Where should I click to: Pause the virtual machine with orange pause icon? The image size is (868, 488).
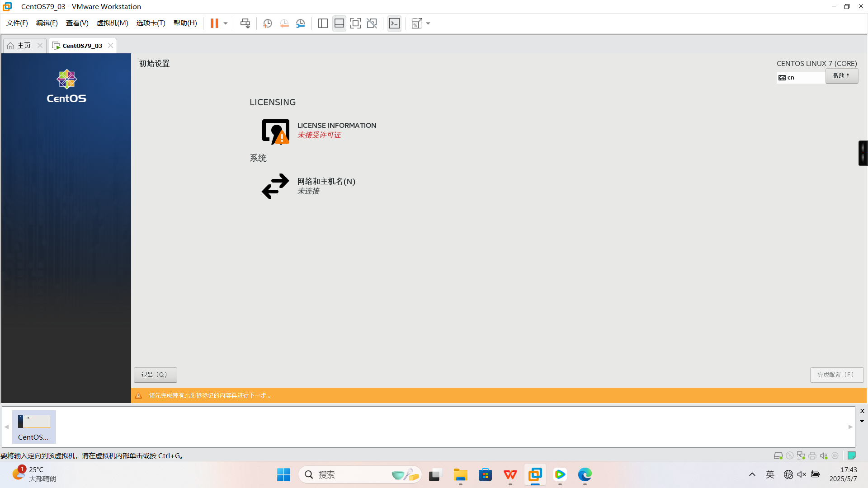click(214, 23)
